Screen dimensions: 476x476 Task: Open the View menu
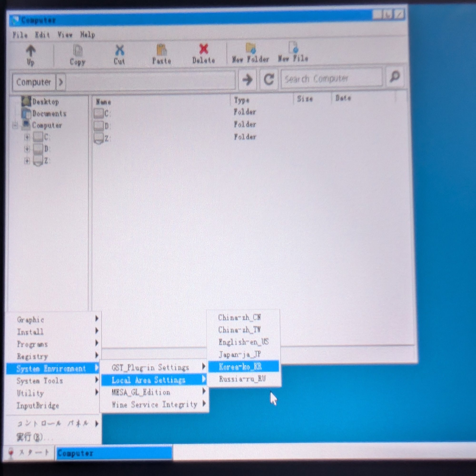pyautogui.click(x=65, y=35)
